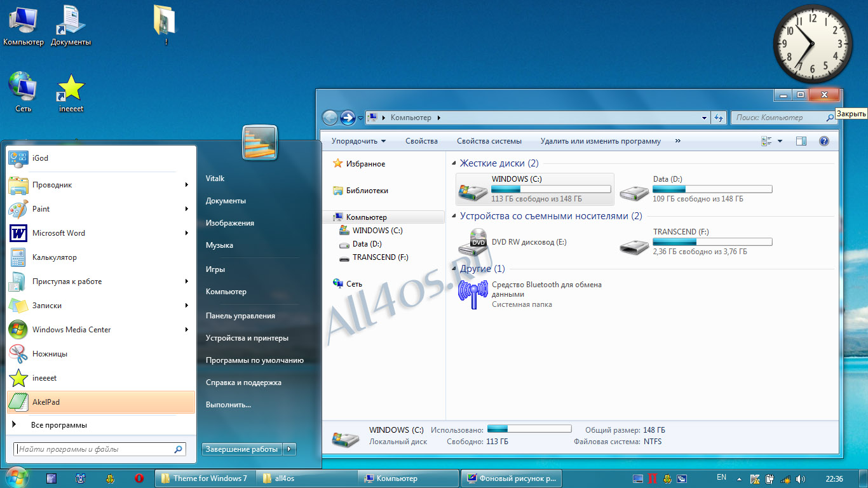The width and height of the screenshot is (868, 488).
Task: Open the view options dropdown arrow
Action: [780, 141]
